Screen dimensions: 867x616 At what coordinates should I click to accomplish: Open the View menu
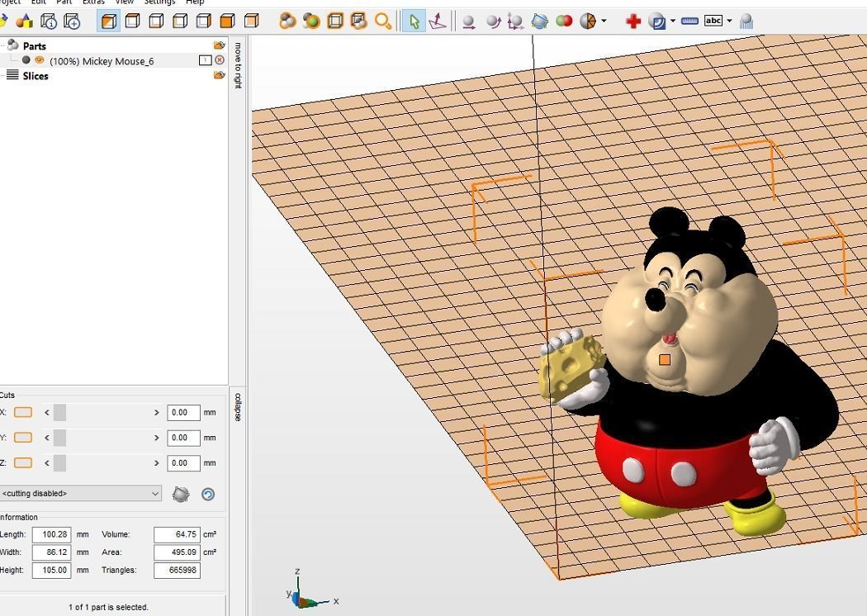(125, 2)
